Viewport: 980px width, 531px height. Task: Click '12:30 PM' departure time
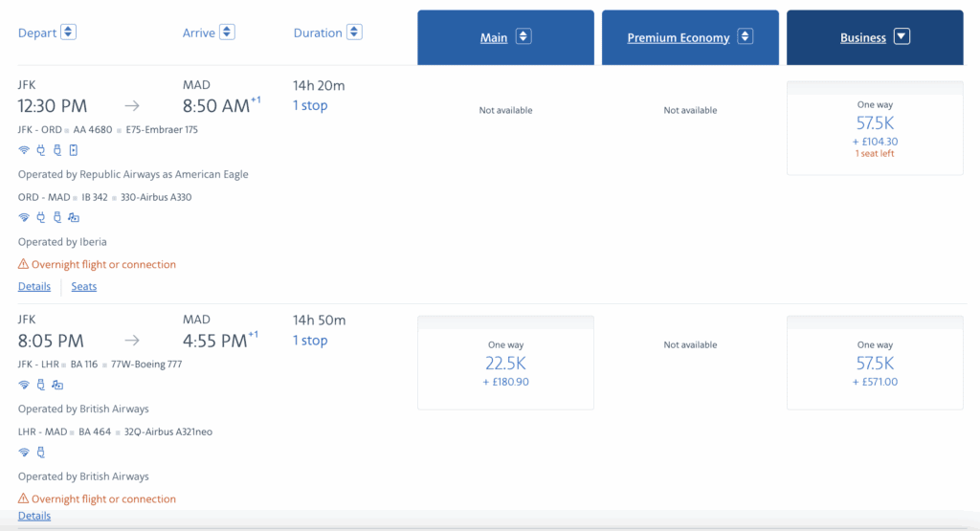pos(53,105)
